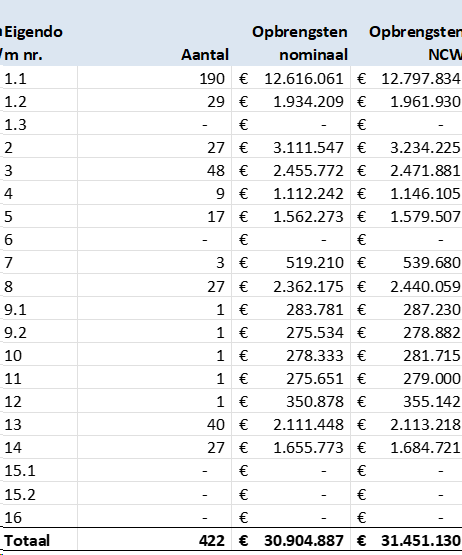Screen dimensions: 462x555
Task: Select nominal amount 3.111.547
Action: click(308, 148)
